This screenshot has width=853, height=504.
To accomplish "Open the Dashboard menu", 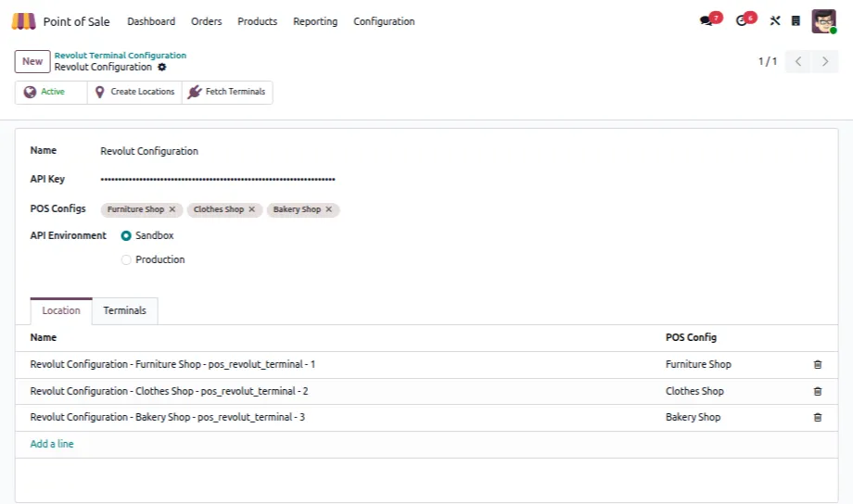I will [151, 21].
